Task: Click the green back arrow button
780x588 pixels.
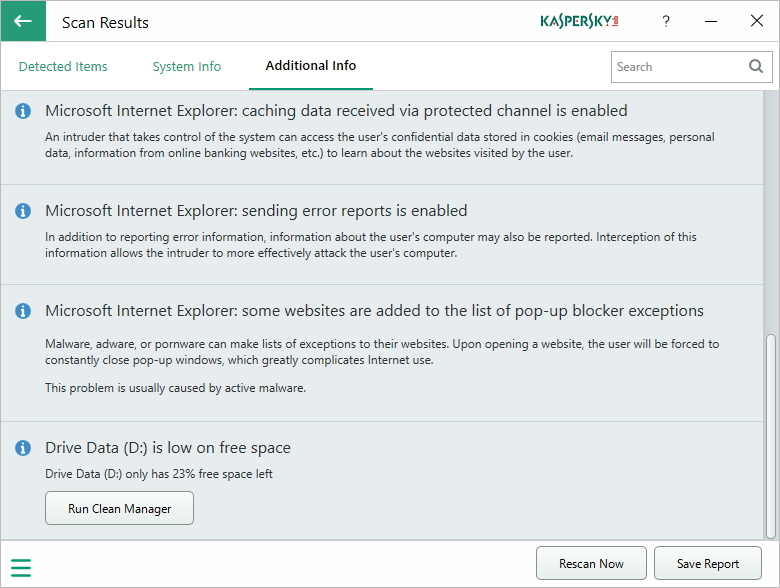Action: 23,21
